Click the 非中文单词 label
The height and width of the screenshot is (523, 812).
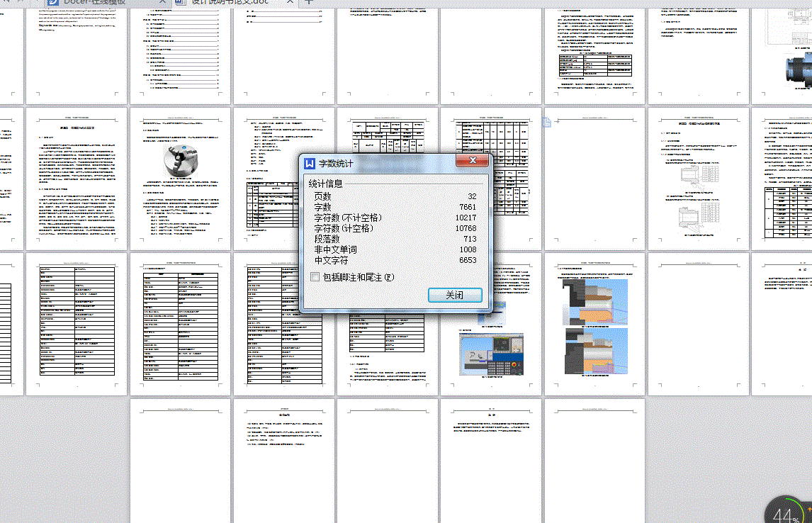pos(336,249)
